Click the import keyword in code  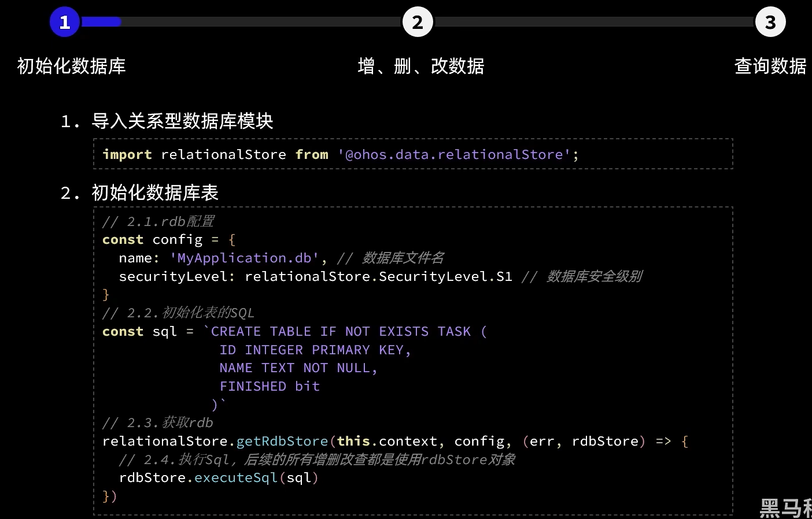[x=127, y=154]
